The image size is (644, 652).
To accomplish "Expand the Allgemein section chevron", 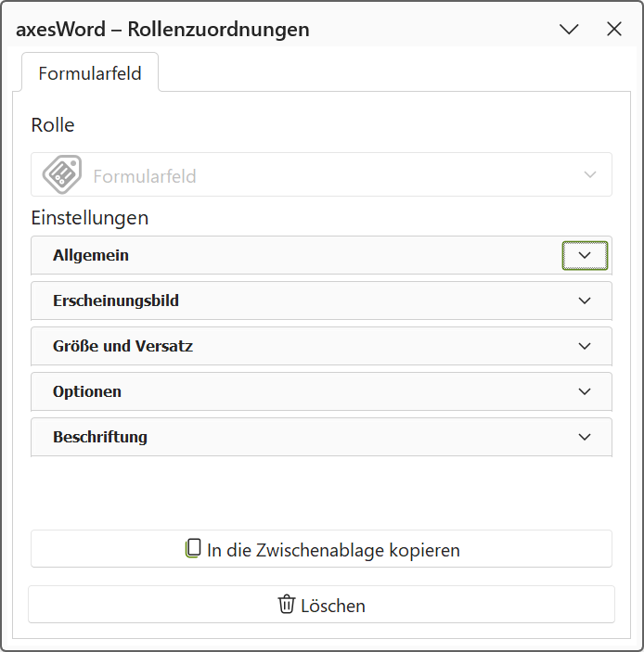I will [x=585, y=255].
